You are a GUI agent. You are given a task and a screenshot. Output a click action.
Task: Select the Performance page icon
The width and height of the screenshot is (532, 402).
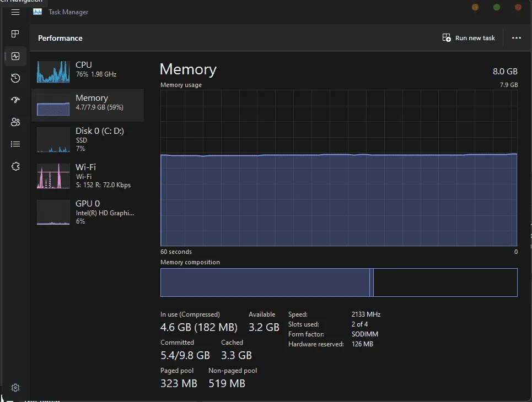pyautogui.click(x=15, y=56)
